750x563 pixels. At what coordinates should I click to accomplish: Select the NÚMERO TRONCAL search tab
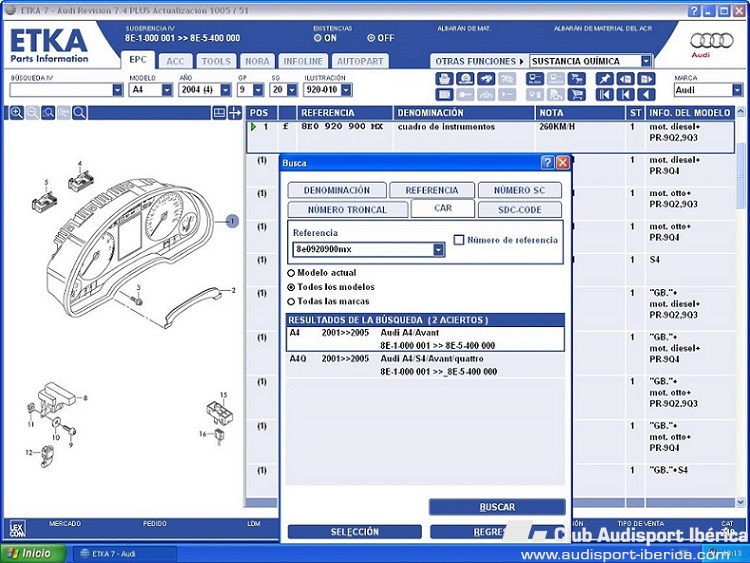click(x=347, y=210)
